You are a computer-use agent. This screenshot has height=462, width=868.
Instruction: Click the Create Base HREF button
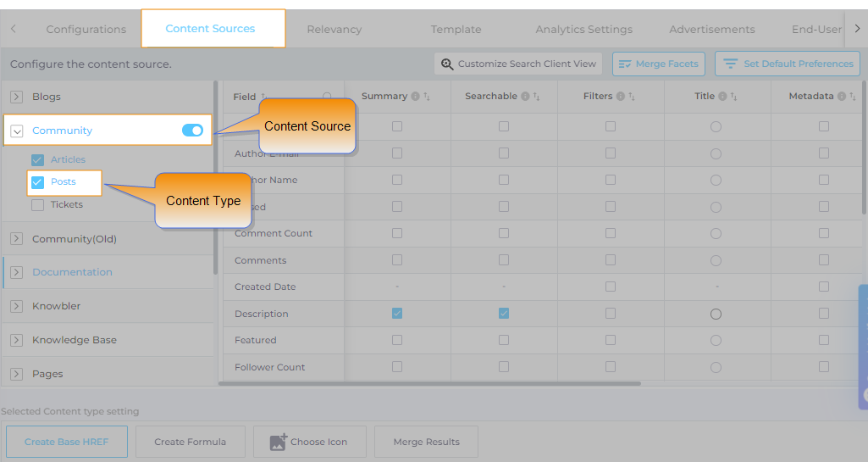[66, 442]
